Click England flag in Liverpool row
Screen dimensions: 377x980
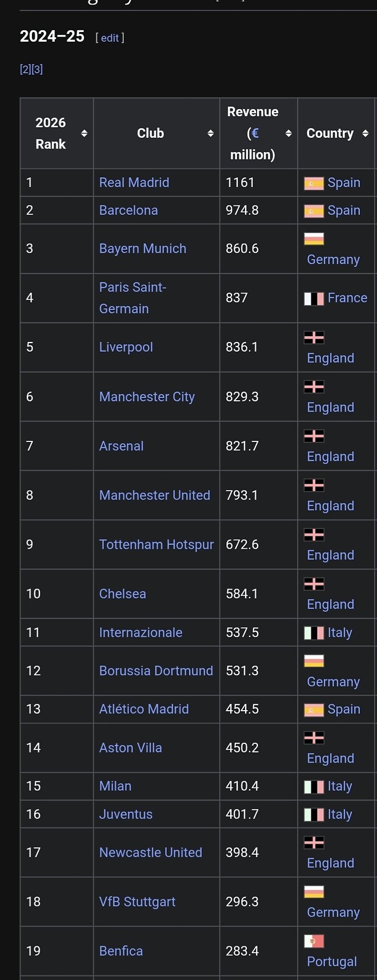[x=314, y=337]
